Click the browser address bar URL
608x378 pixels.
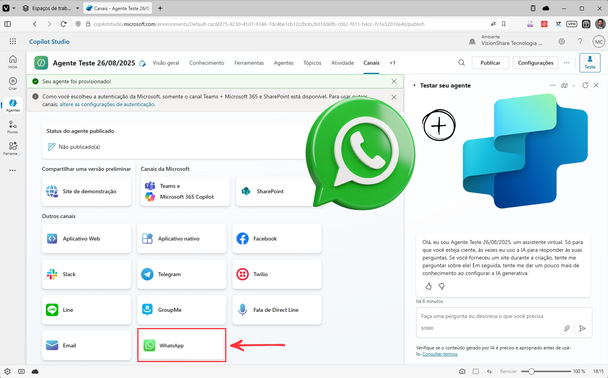[x=259, y=24]
